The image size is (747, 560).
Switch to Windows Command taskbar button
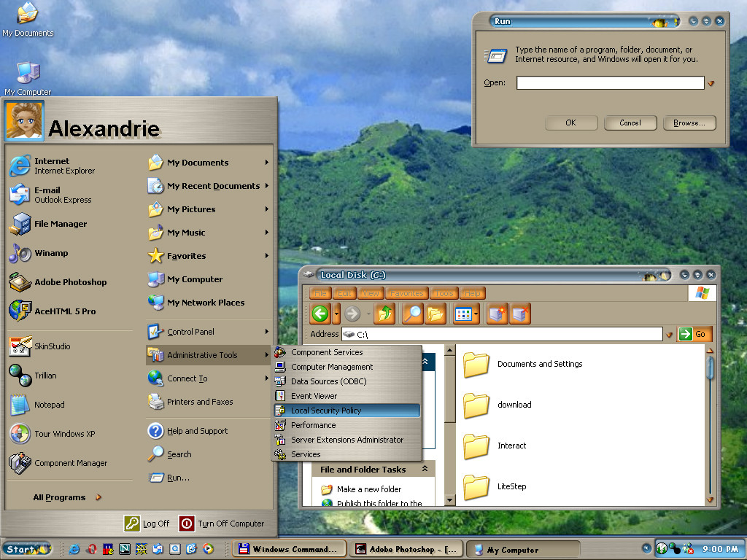[x=290, y=549]
